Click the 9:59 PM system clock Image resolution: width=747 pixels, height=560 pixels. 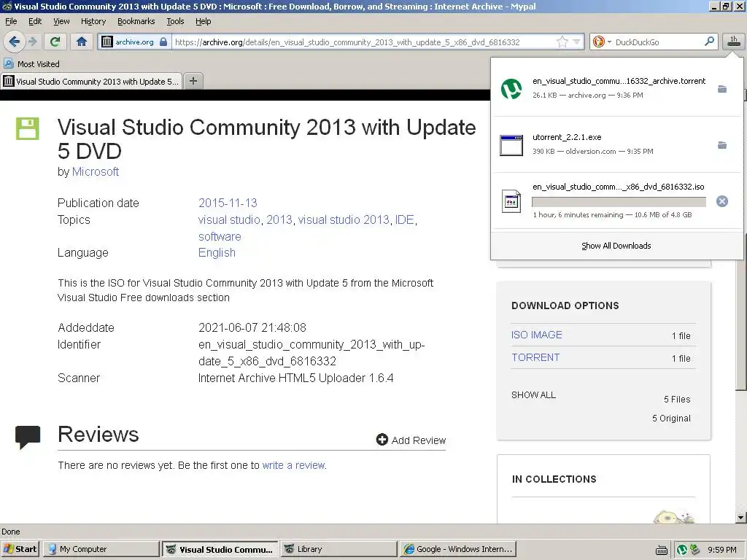(722, 550)
